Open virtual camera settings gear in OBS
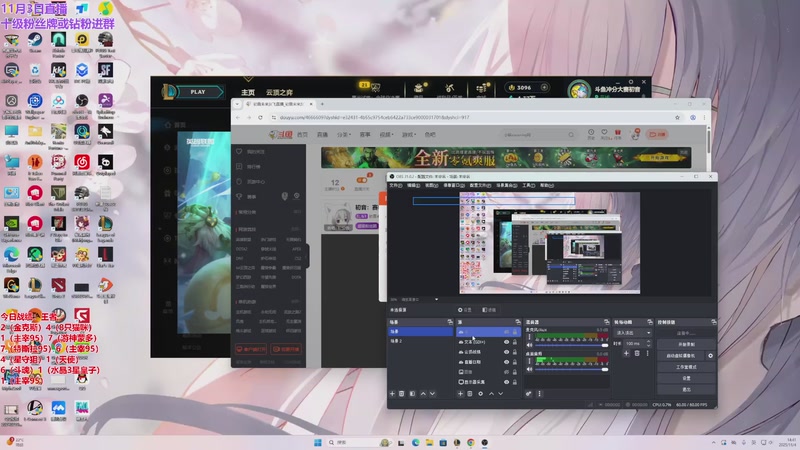 click(710, 356)
